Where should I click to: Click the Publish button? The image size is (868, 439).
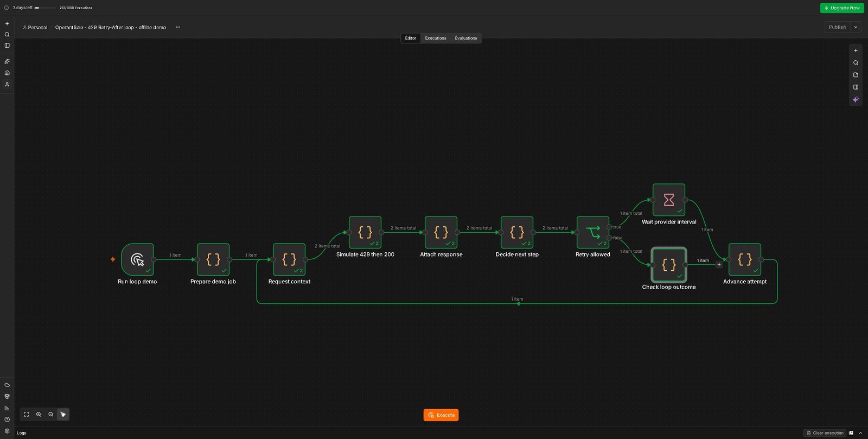tap(837, 27)
